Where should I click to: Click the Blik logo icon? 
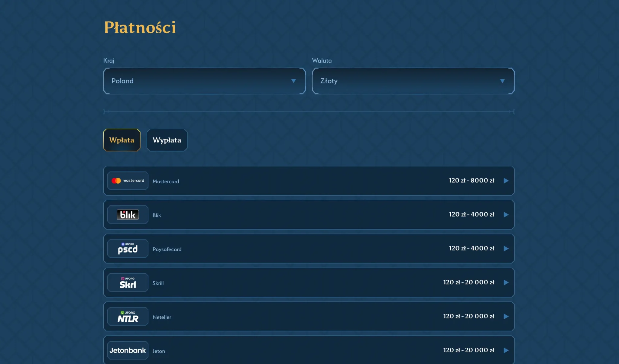click(x=128, y=215)
